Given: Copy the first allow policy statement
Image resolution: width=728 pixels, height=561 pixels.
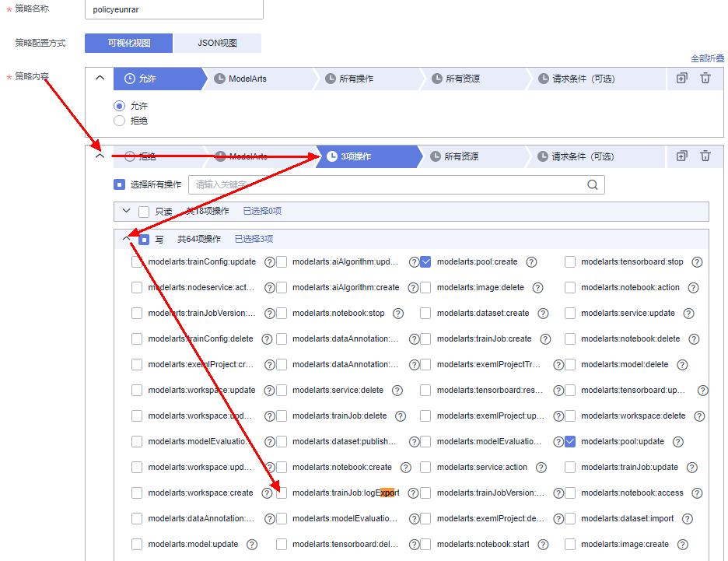Looking at the screenshot, I should pyautogui.click(x=681, y=78).
